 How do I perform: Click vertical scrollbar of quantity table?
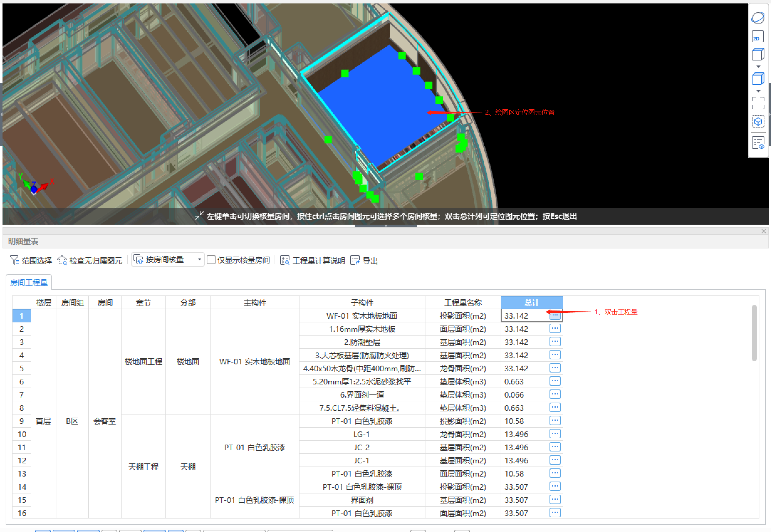pyautogui.click(x=754, y=333)
